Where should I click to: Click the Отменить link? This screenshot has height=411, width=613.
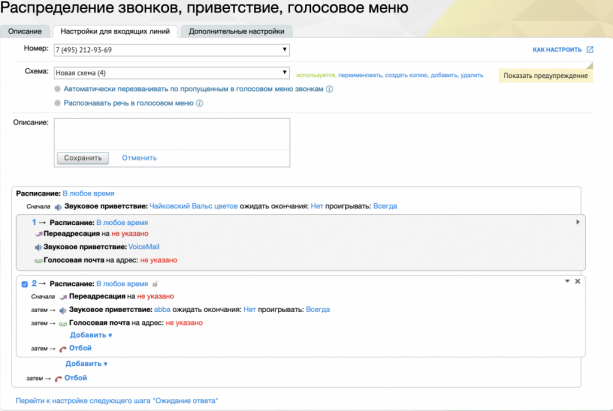[139, 158]
